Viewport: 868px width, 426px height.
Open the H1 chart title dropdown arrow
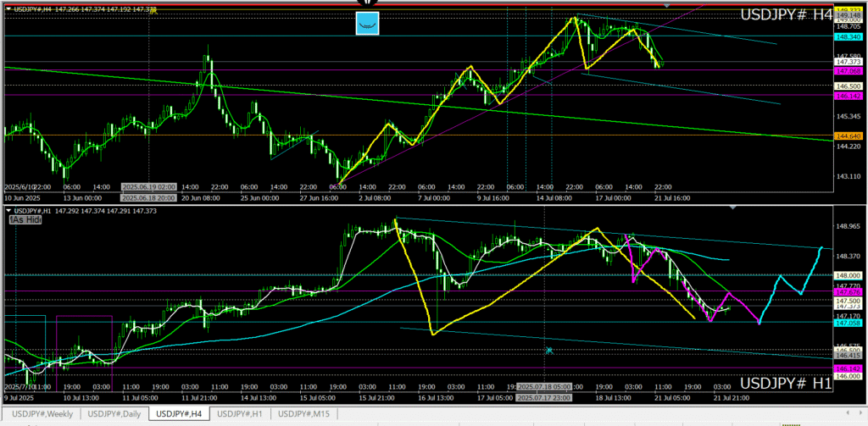pos(8,210)
